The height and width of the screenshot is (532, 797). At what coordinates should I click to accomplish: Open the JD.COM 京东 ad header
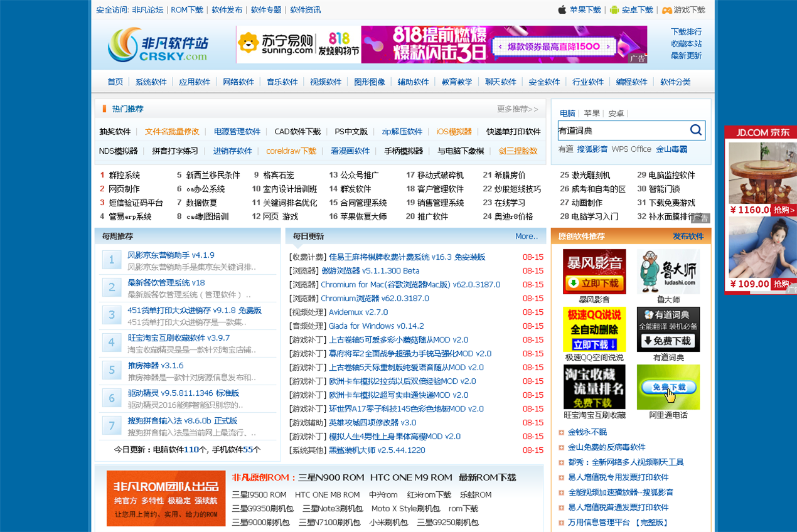pos(760,132)
